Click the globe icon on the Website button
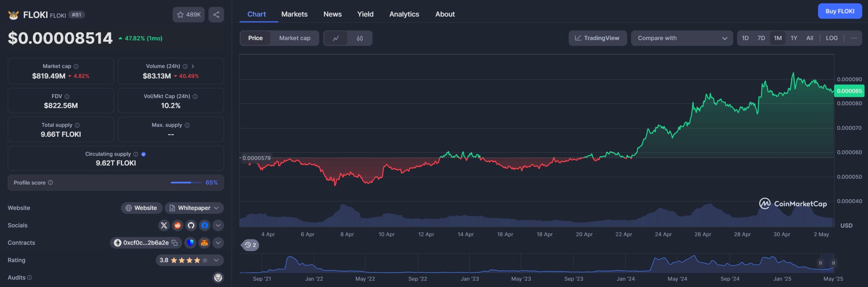Screen dimensions: 868x287 [x=129, y=208]
